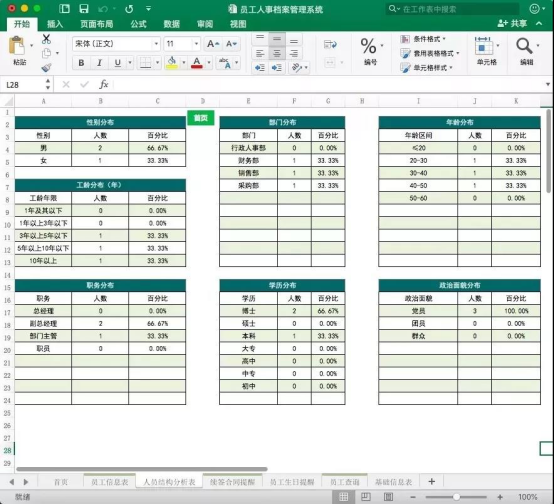
Task: Select the Cut scissors icon
Action: pyautogui.click(x=46, y=39)
